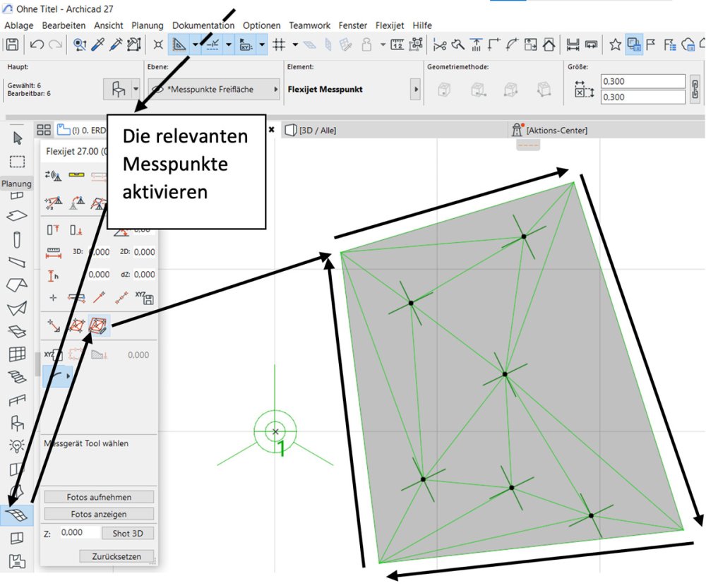The height and width of the screenshot is (588, 706).
Task: Open the Bearbeiten menu
Action: click(64, 25)
